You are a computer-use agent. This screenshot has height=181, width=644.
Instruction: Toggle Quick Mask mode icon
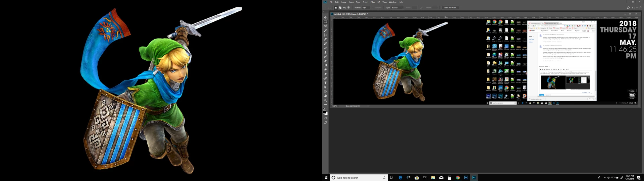[x=325, y=118]
